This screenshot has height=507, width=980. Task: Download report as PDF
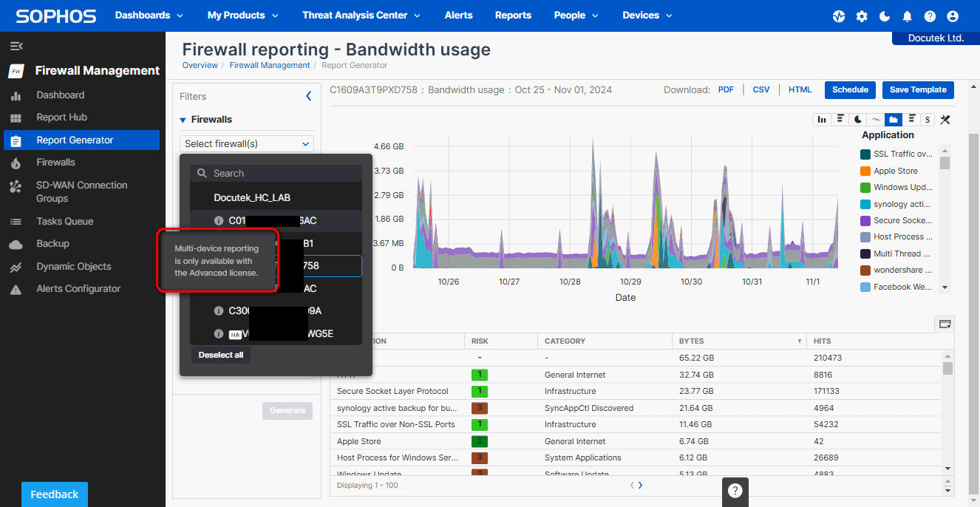[x=726, y=90]
